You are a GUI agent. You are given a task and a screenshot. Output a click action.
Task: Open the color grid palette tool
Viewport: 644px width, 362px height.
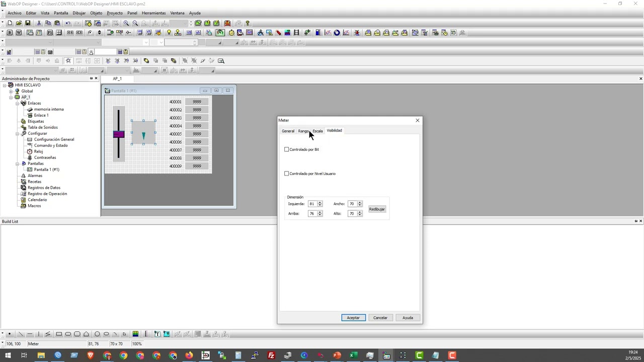tap(135, 334)
